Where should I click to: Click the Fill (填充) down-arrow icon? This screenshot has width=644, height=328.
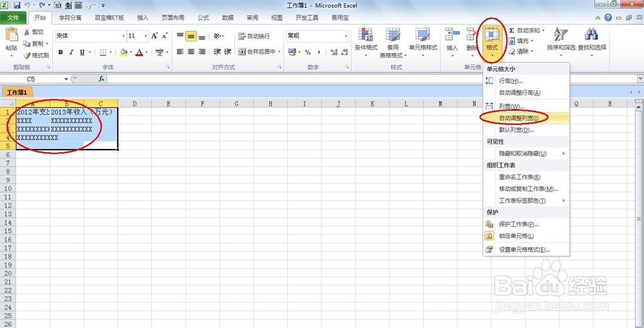click(512, 41)
